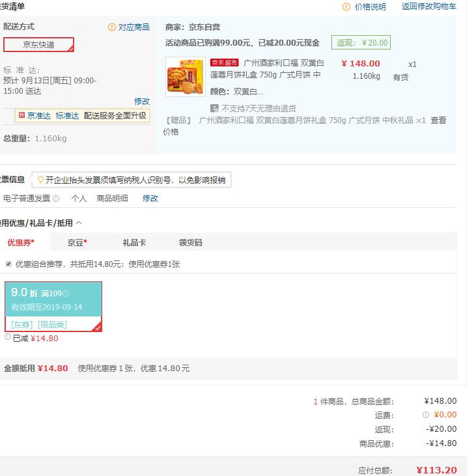Screen dimensions: 474x476
Task: Click the invoice tip lightbulb icon
Action: coord(40,180)
